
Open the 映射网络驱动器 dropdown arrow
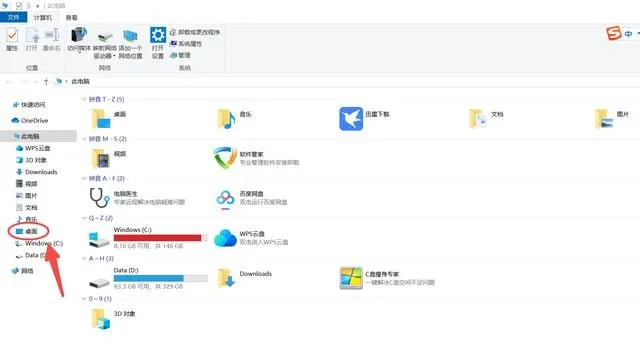click(114, 56)
